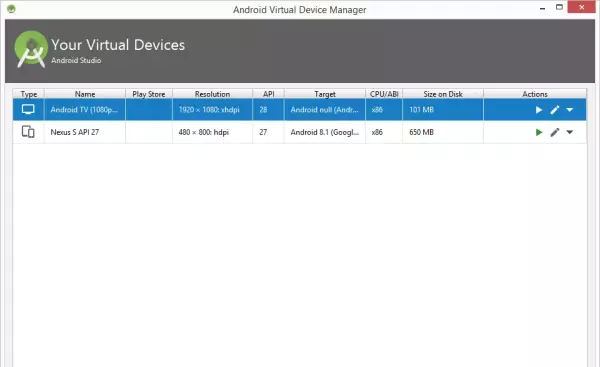Minimize the Android Virtual Device Manager window

pos(542,8)
